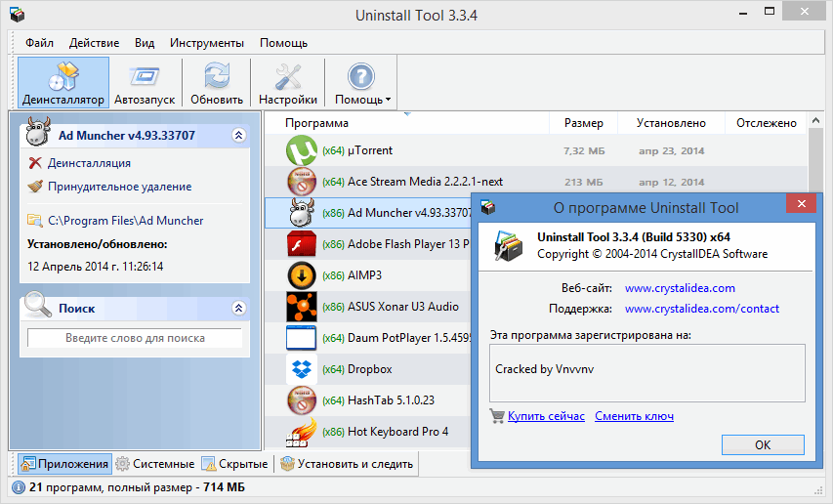This screenshot has width=833, height=504.
Task: Sort by the Установлено column header
Action: point(672,123)
